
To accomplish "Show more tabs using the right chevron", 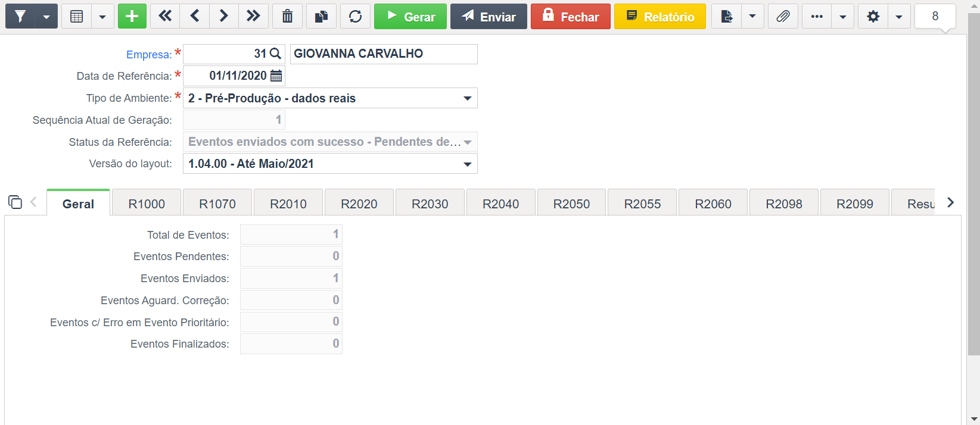I will click(x=951, y=202).
